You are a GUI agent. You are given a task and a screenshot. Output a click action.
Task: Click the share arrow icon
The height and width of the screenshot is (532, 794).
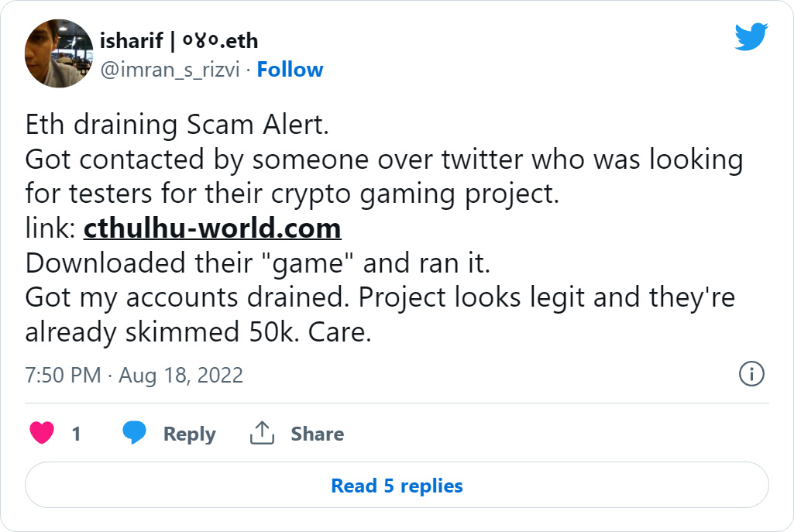coord(263,434)
